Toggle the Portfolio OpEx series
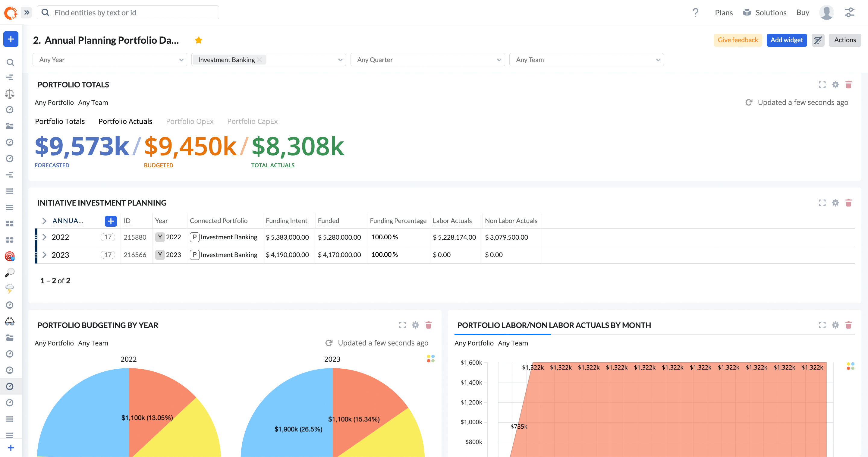The height and width of the screenshot is (457, 868). (190, 121)
